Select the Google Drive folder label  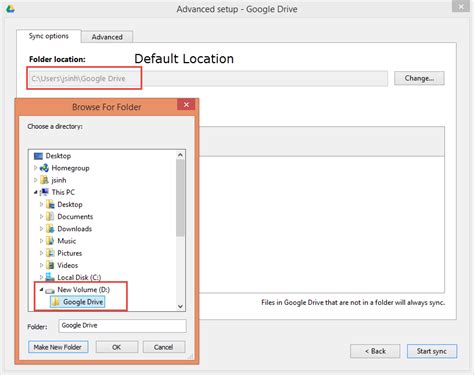[83, 302]
